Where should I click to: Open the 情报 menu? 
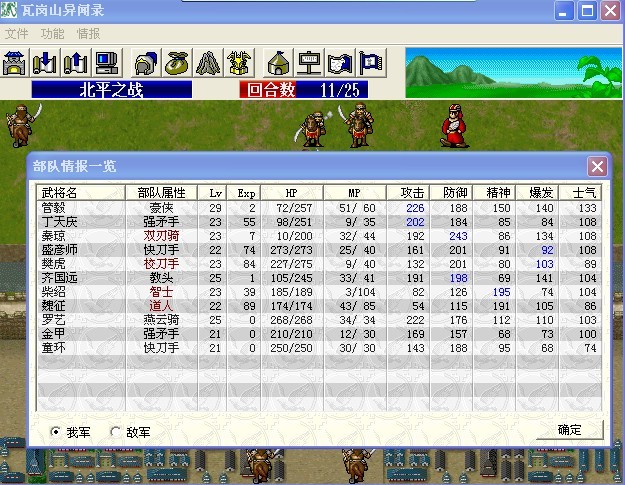(x=88, y=33)
